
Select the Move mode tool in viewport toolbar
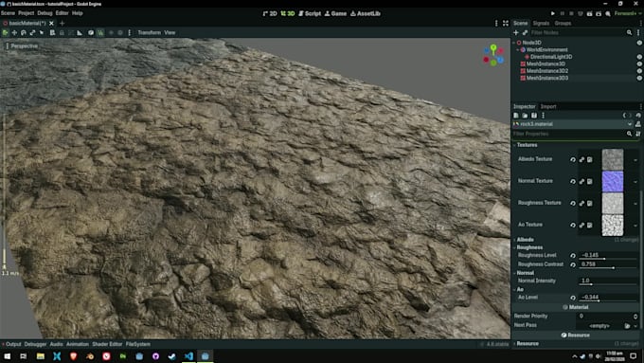[14, 32]
